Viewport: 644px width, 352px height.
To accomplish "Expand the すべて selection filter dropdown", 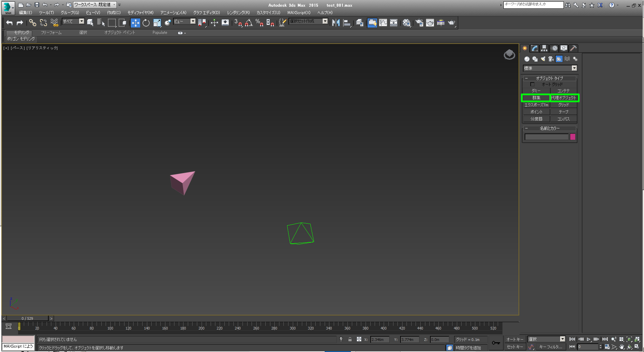I will [x=82, y=21].
